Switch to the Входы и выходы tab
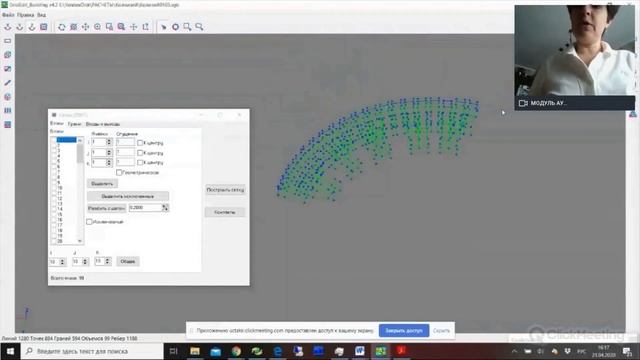The height and width of the screenshot is (360, 640). tap(102, 124)
